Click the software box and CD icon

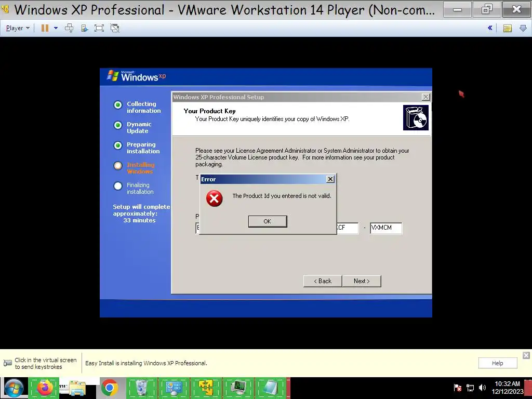tap(416, 117)
